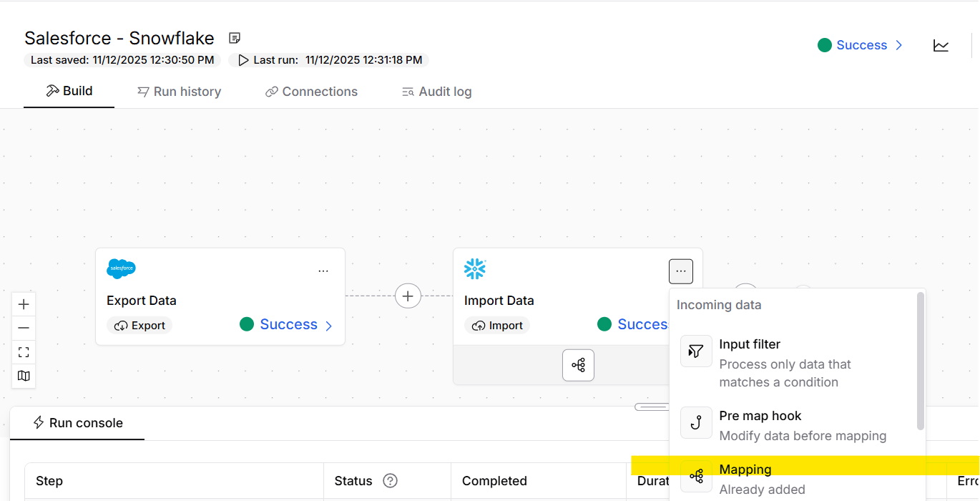Add step with plus between nodes
Screen dimensions: 980x501
408,296
